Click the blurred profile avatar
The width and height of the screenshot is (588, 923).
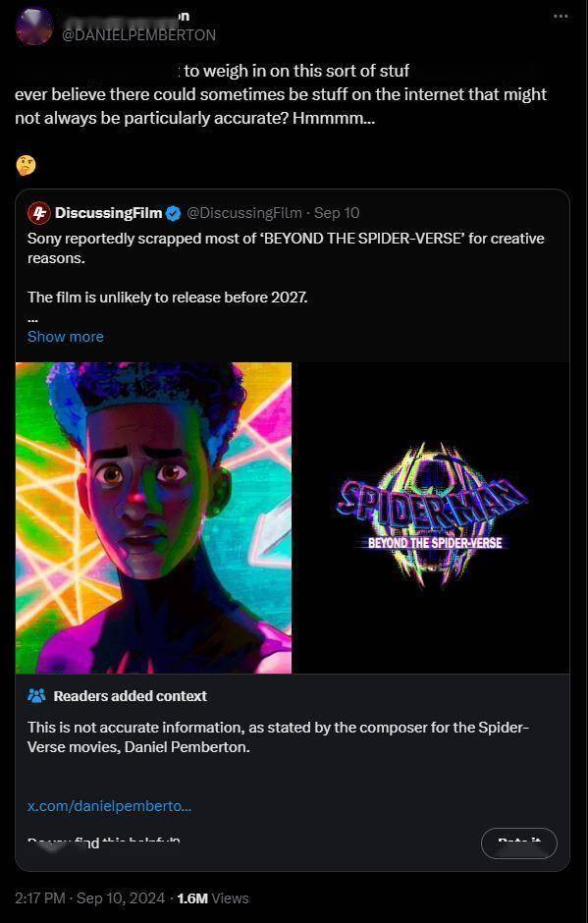click(34, 27)
